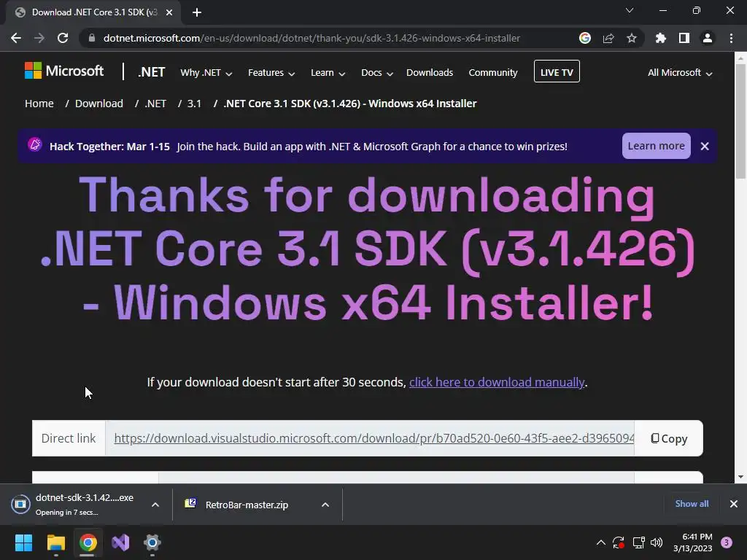Click the scrollbar down arrow
The width and height of the screenshot is (747, 560).
click(x=740, y=477)
